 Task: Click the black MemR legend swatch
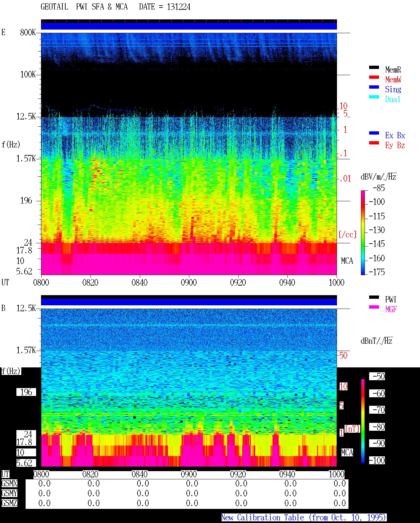click(374, 68)
